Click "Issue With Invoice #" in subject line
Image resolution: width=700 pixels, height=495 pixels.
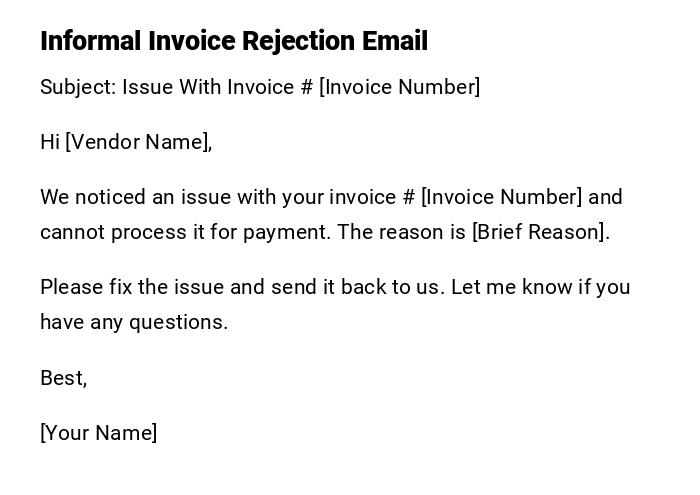218,87
